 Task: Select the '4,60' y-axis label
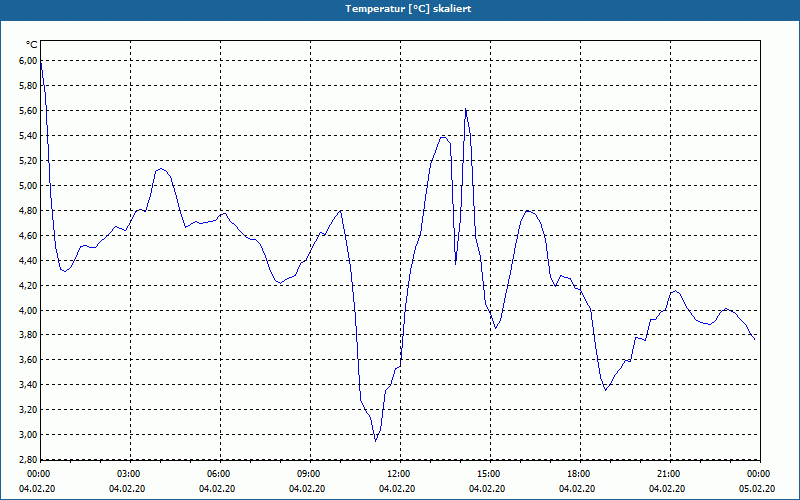pyautogui.click(x=28, y=236)
